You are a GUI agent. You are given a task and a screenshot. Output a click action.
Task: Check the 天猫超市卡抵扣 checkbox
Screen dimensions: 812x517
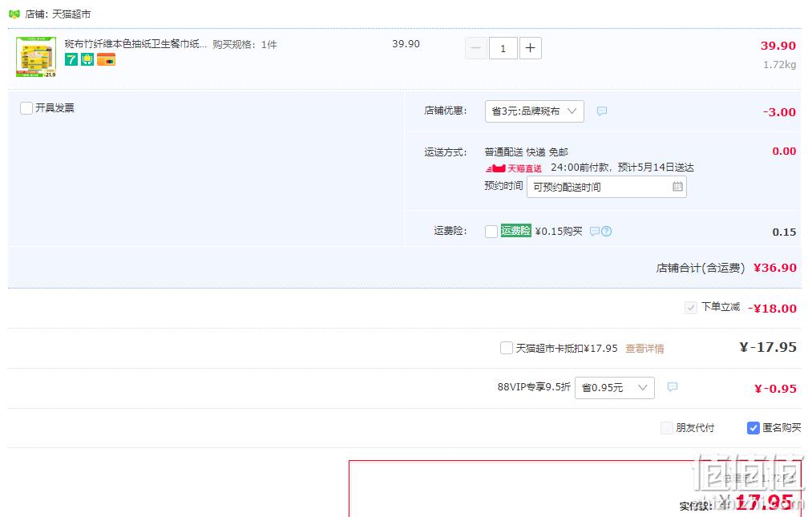coord(507,348)
